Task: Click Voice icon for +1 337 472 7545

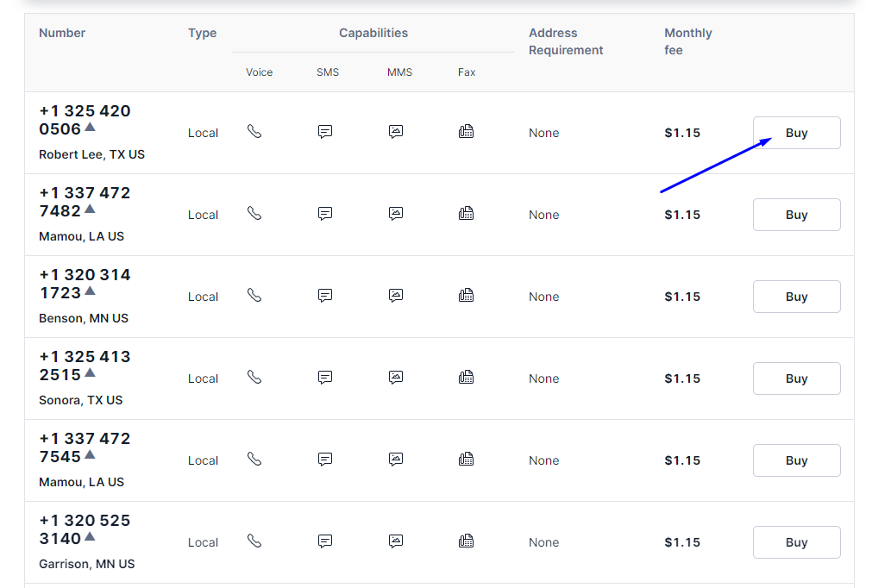Action: [254, 460]
